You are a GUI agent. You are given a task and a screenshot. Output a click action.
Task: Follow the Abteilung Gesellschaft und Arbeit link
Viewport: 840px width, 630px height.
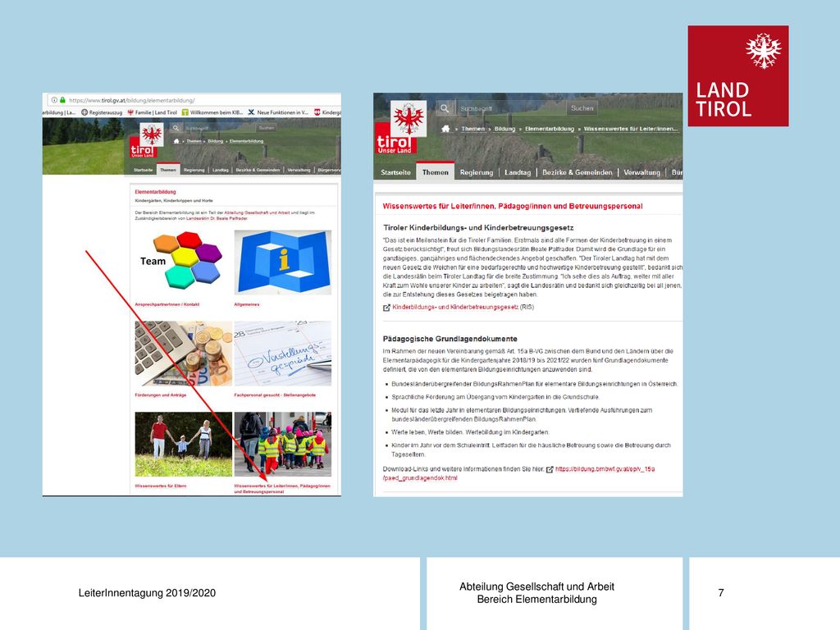pos(257,212)
